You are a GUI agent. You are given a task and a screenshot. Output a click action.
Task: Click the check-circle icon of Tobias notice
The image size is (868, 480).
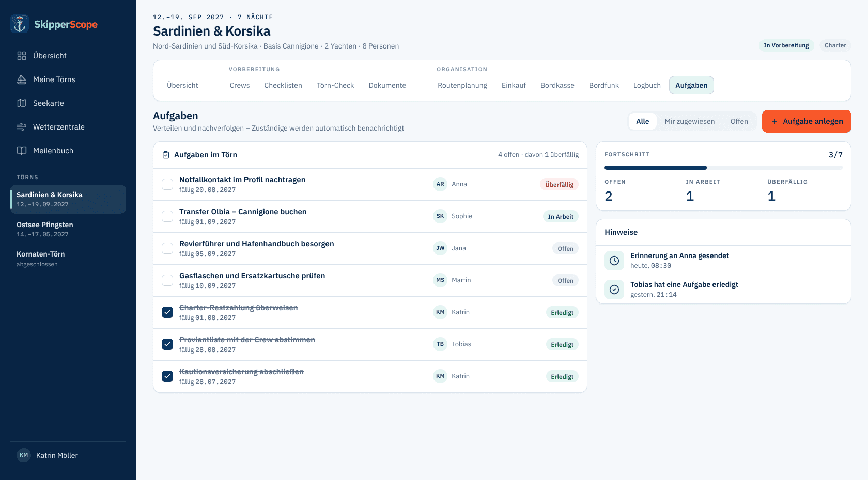[x=614, y=290]
